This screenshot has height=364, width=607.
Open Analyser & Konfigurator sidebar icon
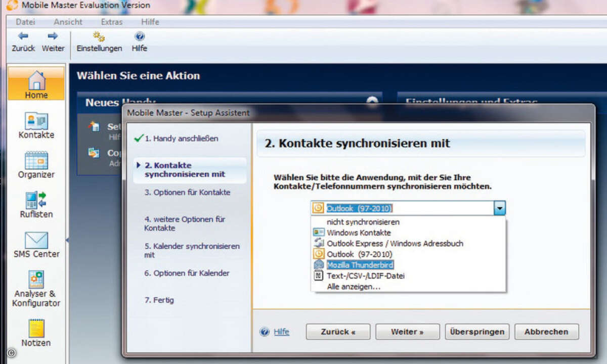click(x=36, y=280)
